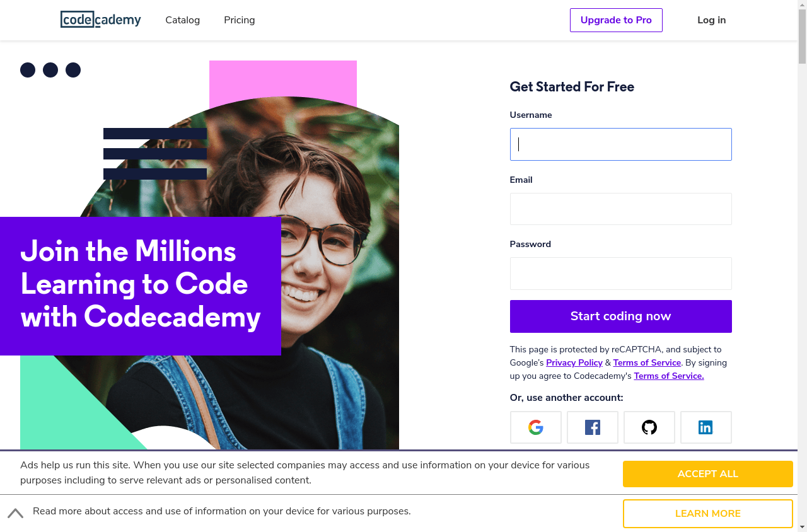807x532 pixels.
Task: Open Codecademy's Terms of Service link
Action: point(668,376)
